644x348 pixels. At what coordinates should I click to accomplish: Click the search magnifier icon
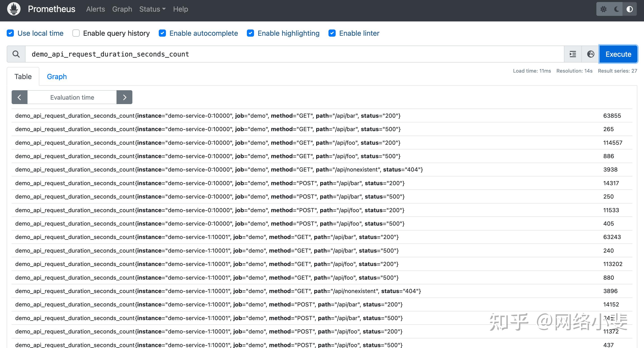(16, 54)
